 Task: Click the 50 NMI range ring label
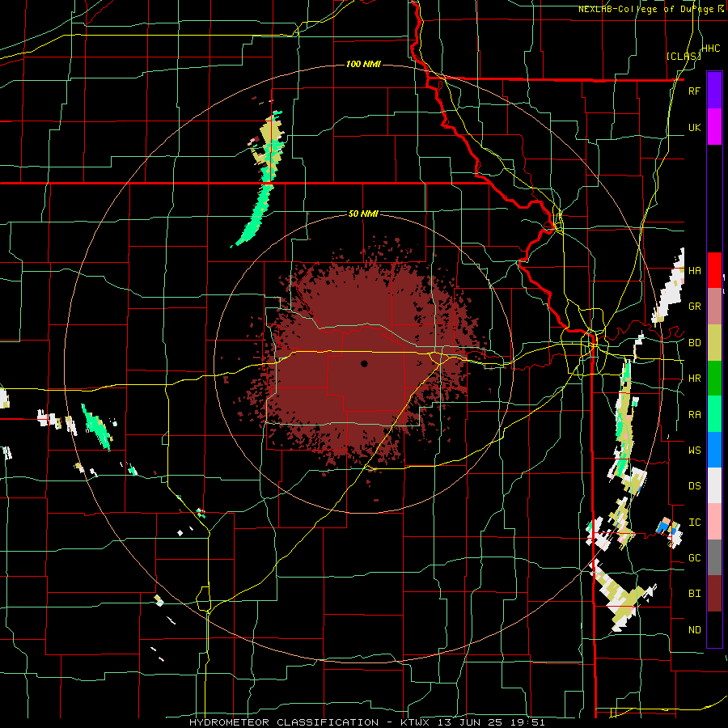[x=363, y=214]
